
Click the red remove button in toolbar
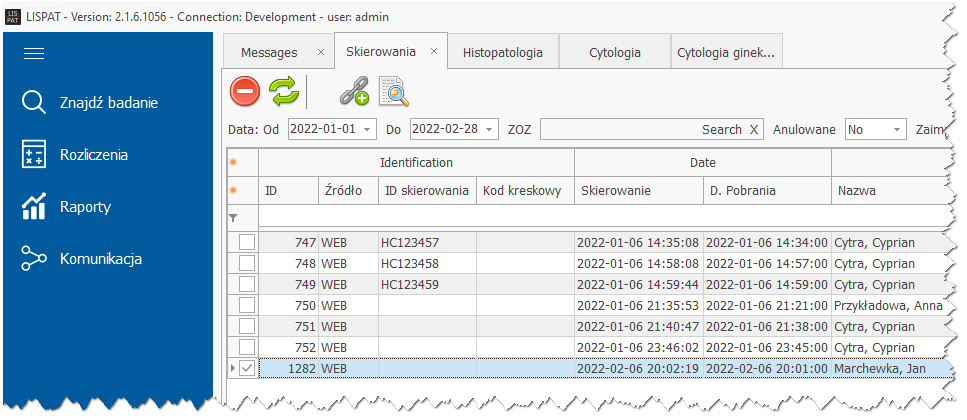245,92
